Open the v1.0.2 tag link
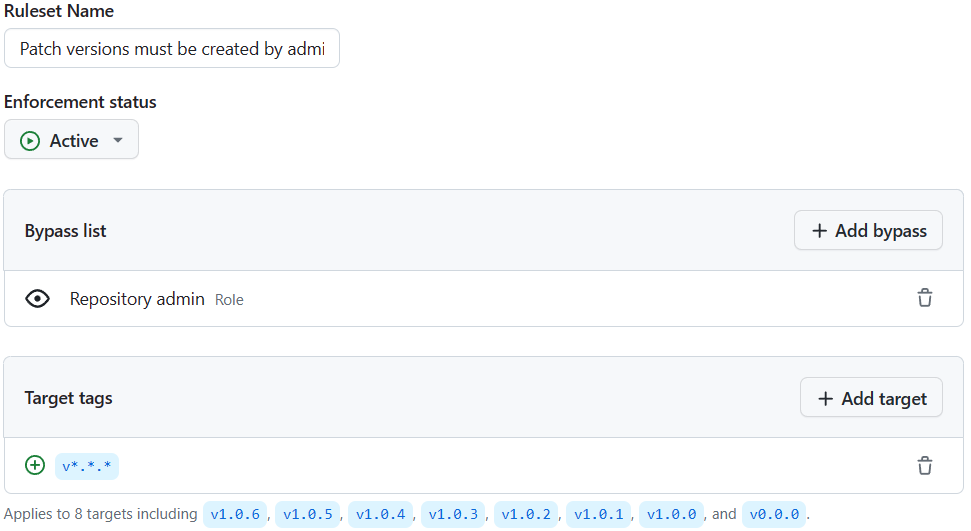Screen dimensions: 971x531 point(526,514)
